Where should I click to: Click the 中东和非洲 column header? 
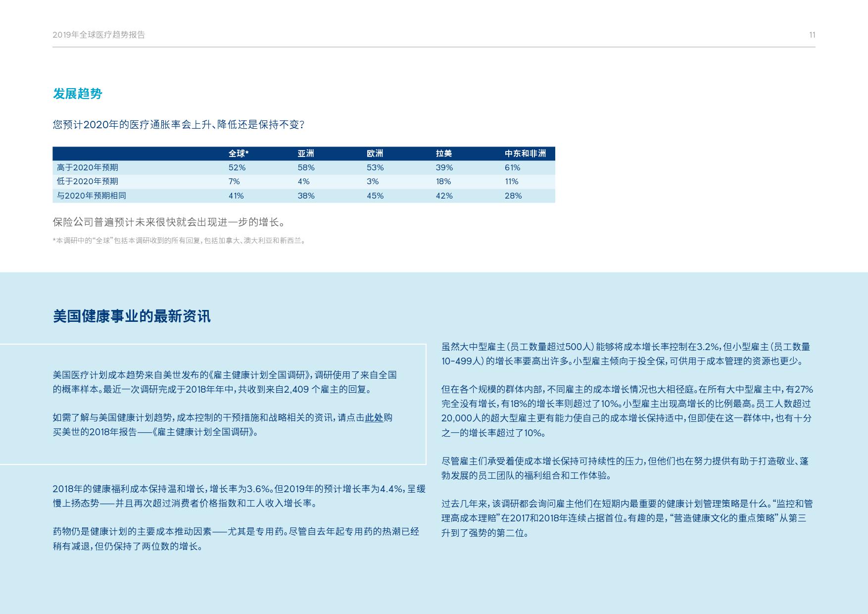(x=525, y=153)
